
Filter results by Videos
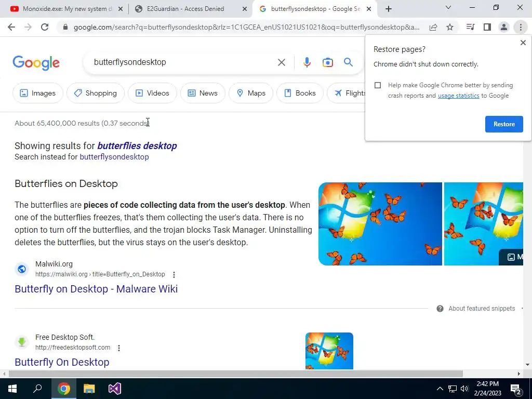click(152, 93)
